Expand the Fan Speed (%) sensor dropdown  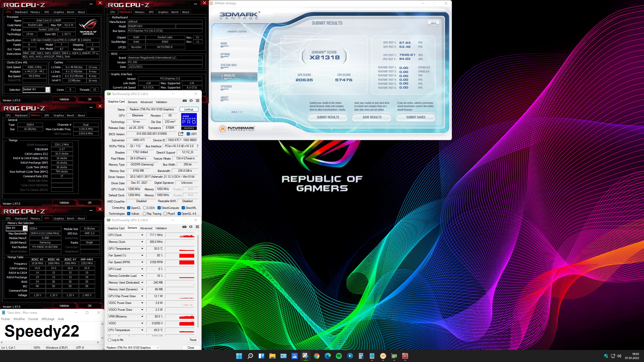point(142,255)
